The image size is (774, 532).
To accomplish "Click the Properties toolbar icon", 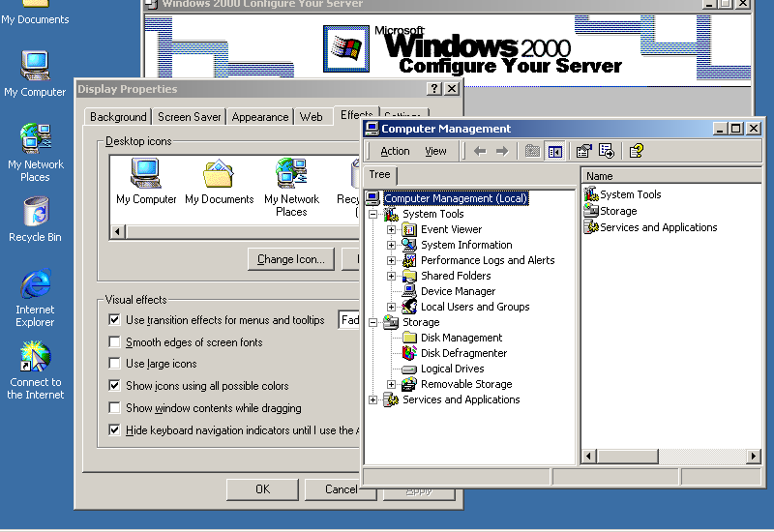I will pyautogui.click(x=583, y=151).
